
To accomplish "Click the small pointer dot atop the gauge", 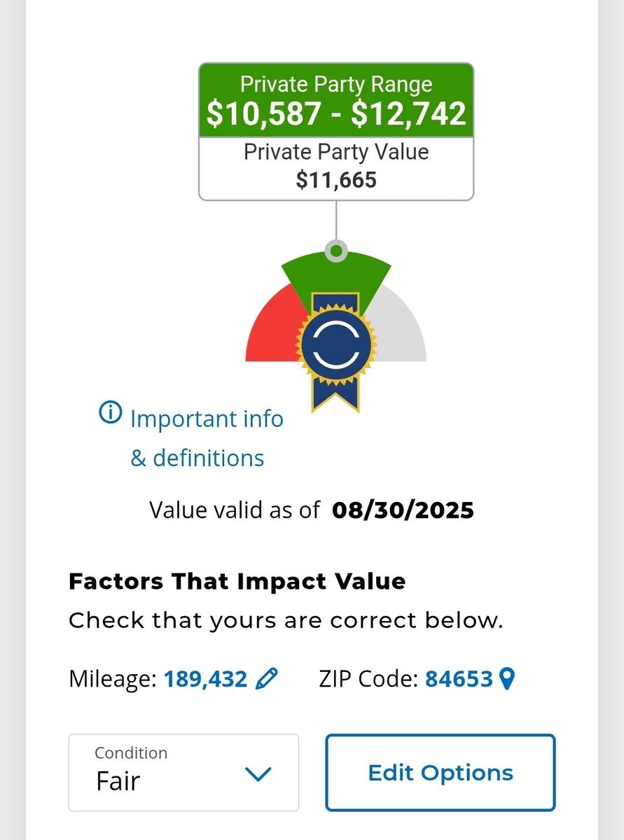I will [x=336, y=251].
